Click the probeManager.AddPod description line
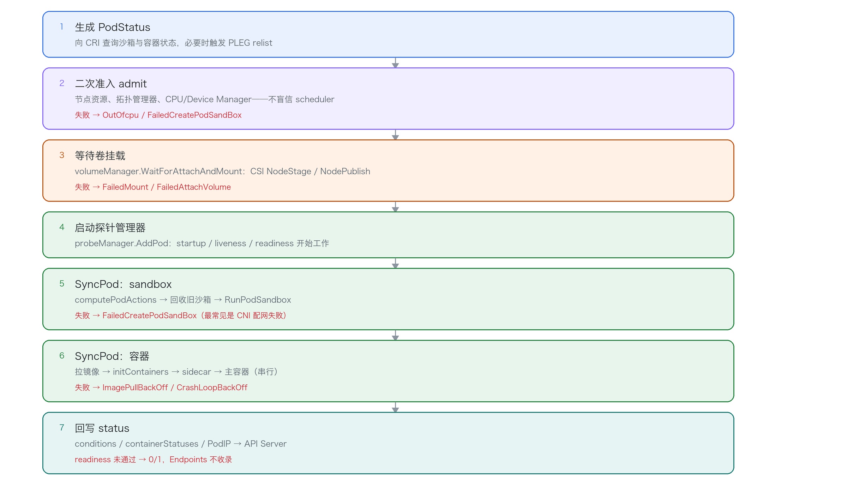 (202, 243)
